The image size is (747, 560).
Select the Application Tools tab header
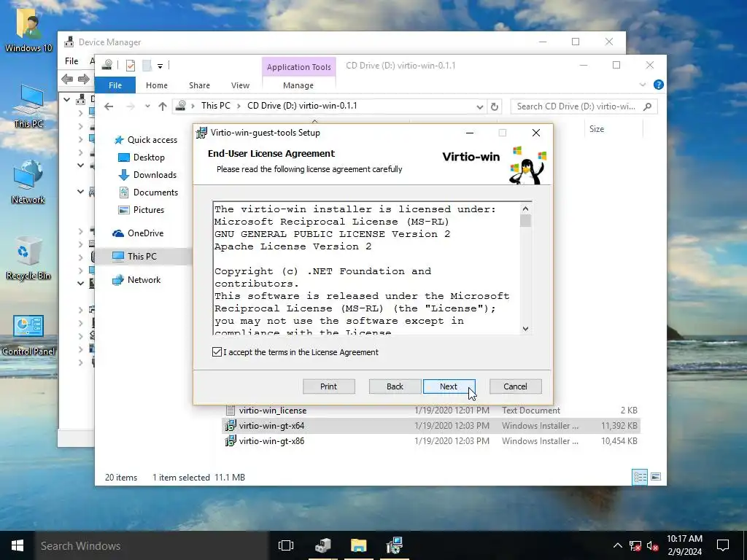point(298,67)
